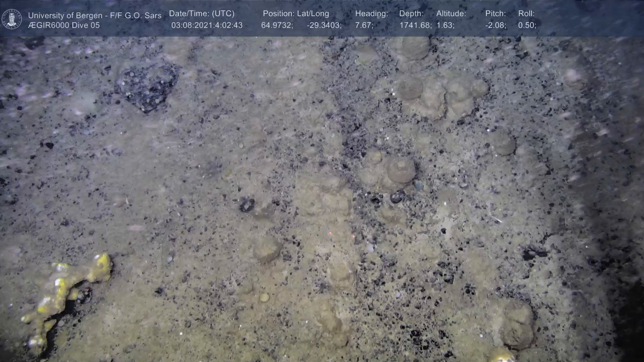Image resolution: width=644 pixels, height=362 pixels.
Task: Click the latitude value 64.9732
Action: click(277, 25)
